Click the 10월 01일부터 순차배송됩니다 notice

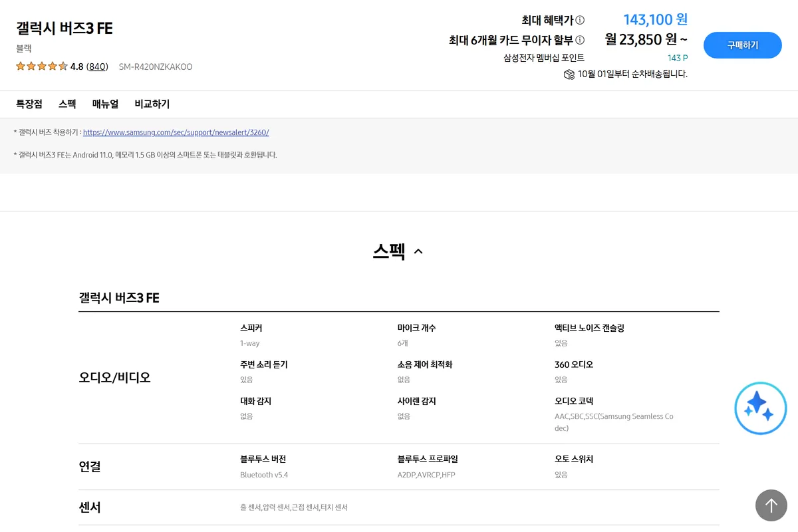point(632,74)
